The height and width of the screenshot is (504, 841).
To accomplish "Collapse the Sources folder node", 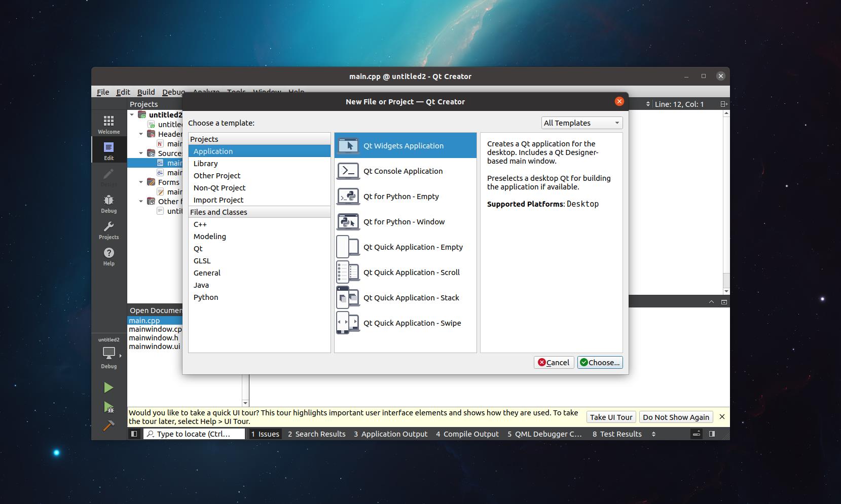I will 141,153.
